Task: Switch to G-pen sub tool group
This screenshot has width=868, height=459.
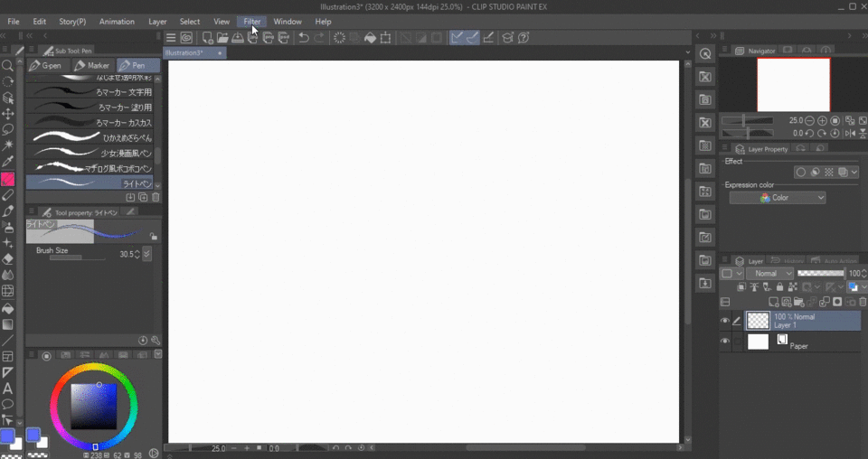Action: tap(48, 65)
